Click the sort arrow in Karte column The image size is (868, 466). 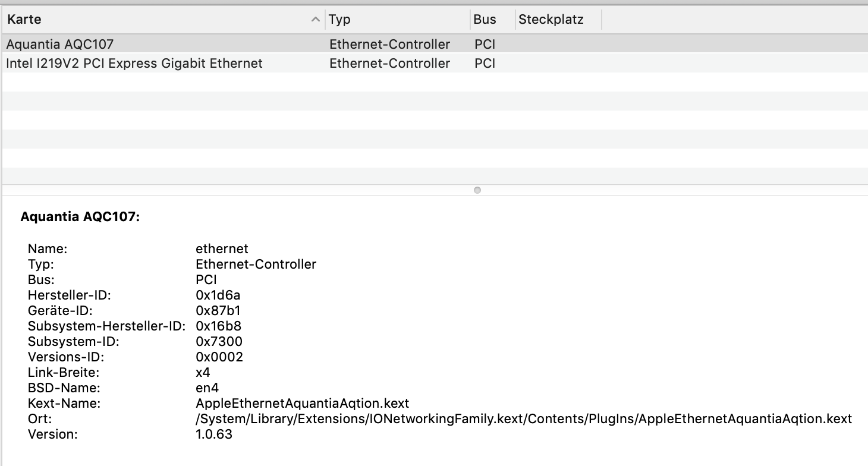tap(315, 20)
